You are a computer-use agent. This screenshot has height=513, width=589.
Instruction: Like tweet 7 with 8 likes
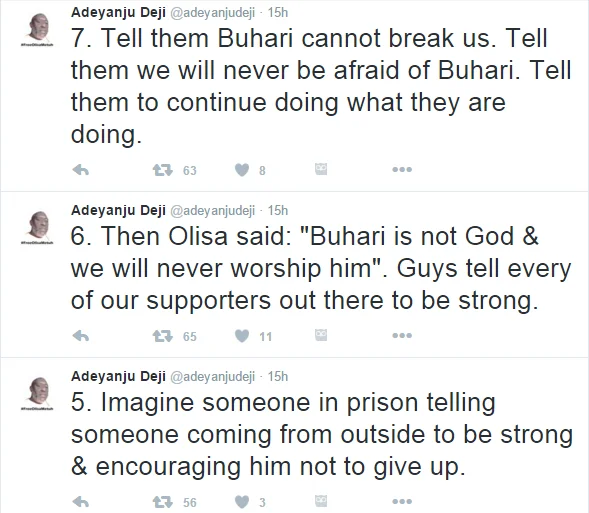(x=242, y=170)
